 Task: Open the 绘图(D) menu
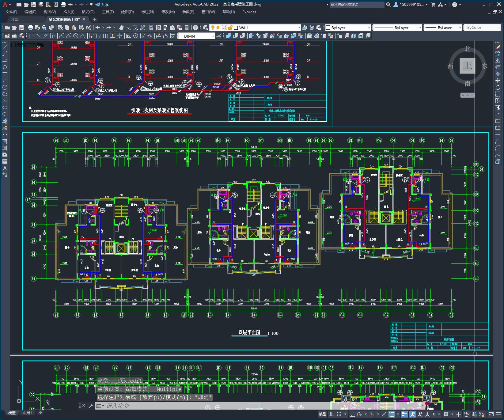(127, 12)
